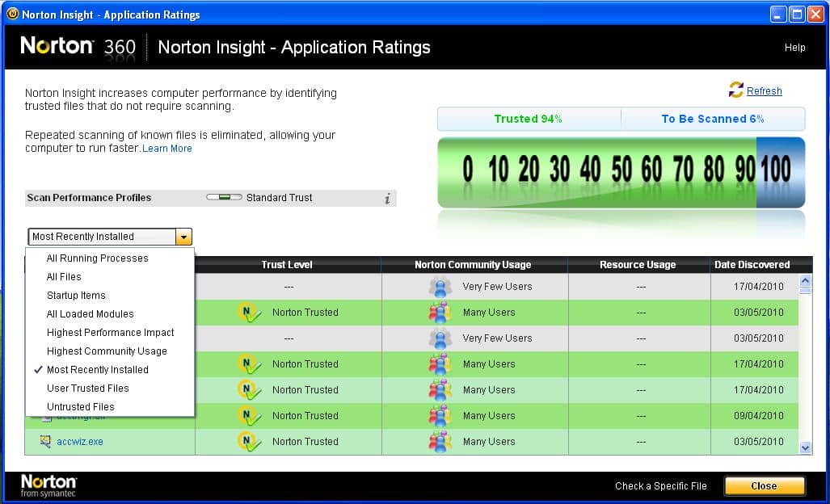
Task: Click the Many Users icon in accwiz.exe row
Action: click(440, 442)
